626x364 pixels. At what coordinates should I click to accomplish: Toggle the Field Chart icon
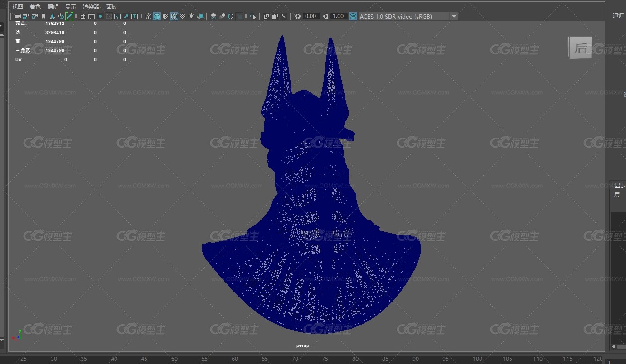117,16
